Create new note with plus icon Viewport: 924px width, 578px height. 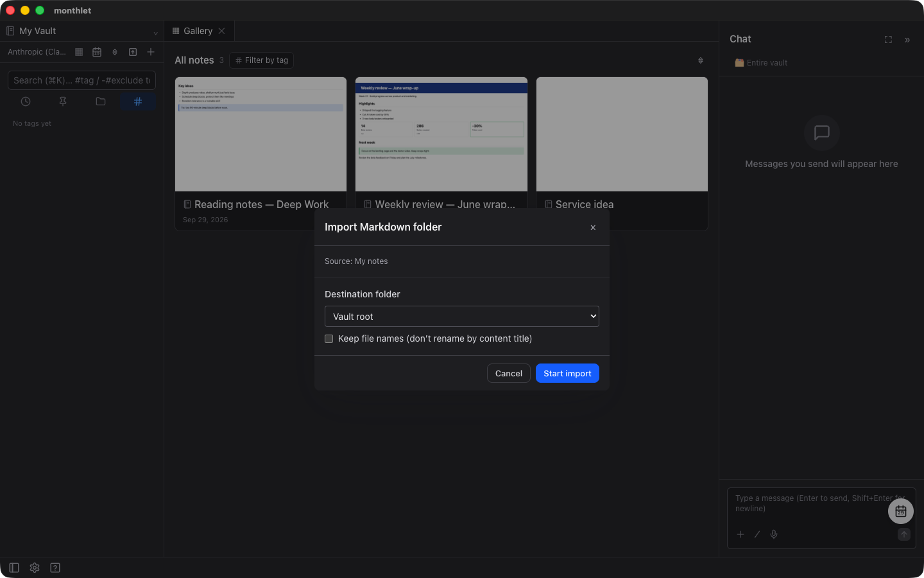151,52
